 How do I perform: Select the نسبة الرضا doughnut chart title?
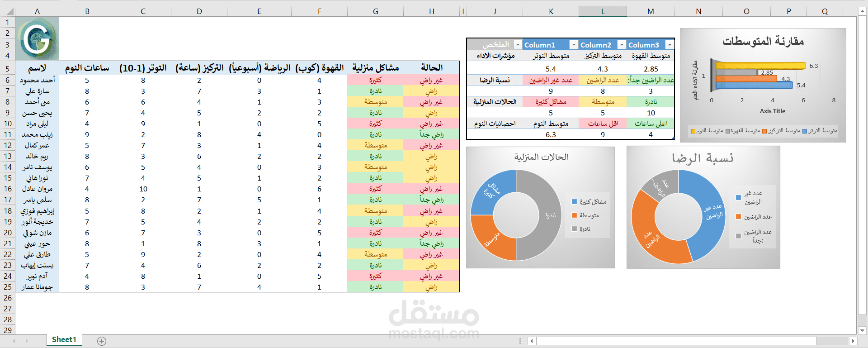click(703, 158)
